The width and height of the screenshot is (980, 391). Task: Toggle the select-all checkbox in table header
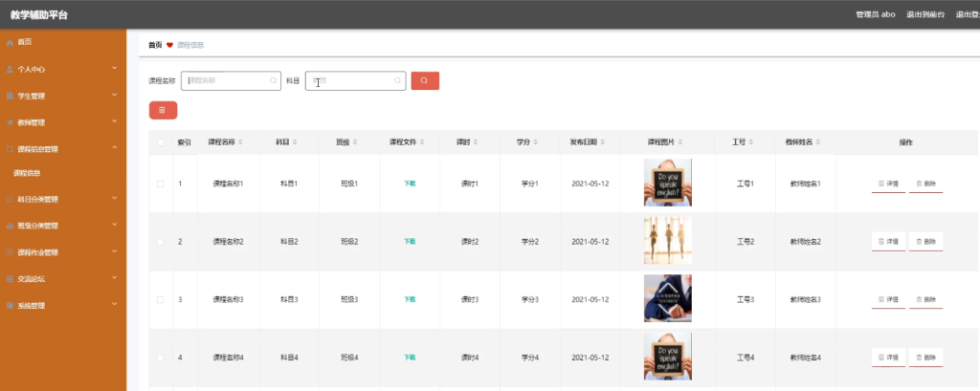coord(161,142)
